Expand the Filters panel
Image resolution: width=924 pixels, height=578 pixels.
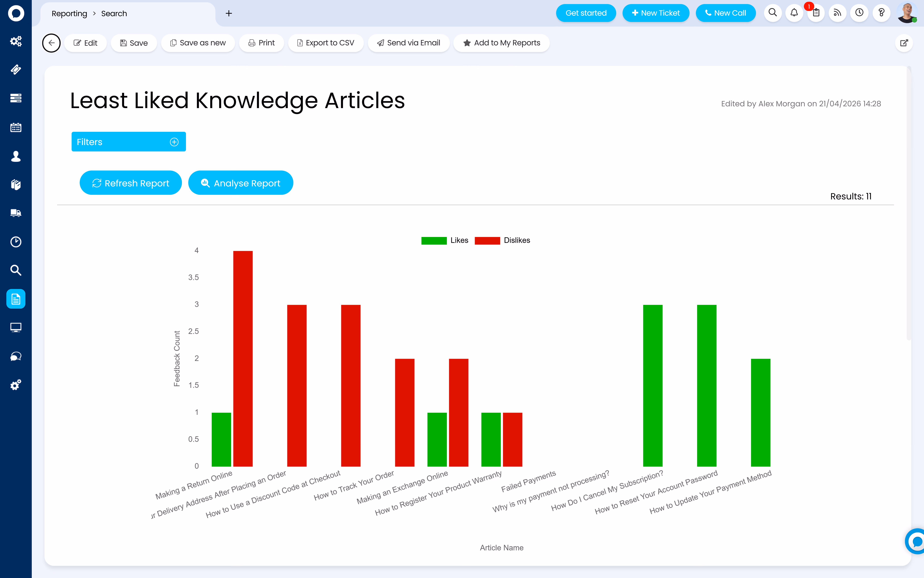click(129, 142)
